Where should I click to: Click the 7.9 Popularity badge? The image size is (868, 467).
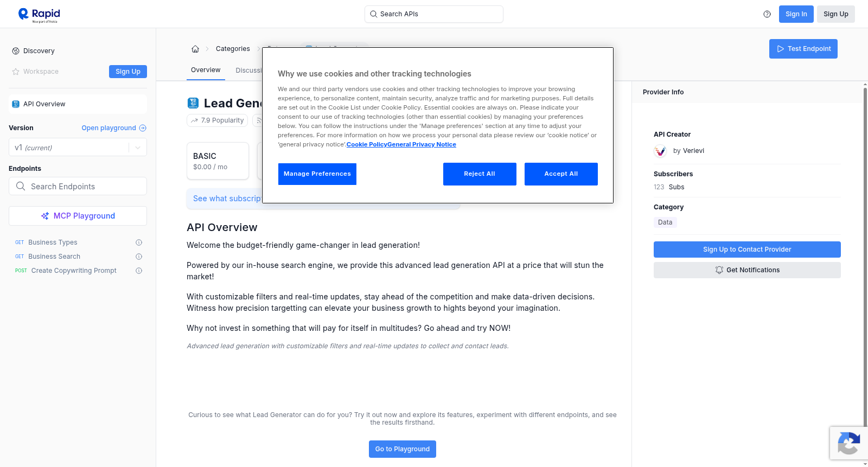point(218,120)
